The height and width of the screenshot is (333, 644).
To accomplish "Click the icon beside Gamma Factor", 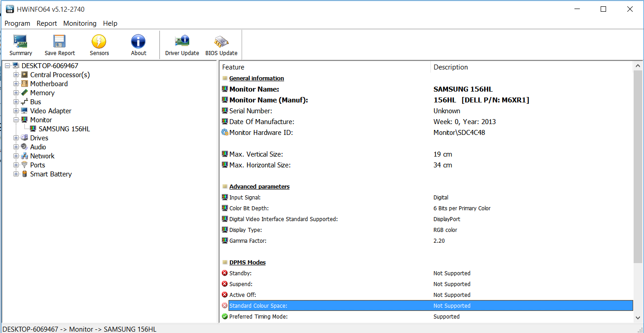I will click(x=225, y=241).
